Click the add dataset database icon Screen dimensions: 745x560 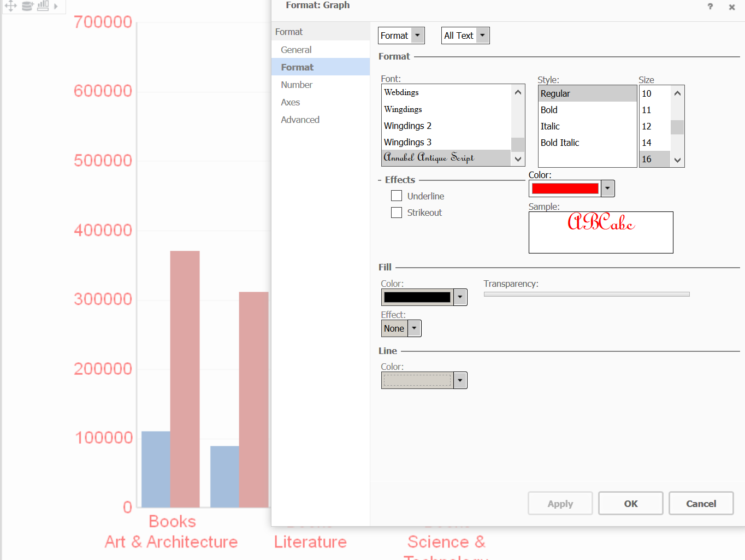coord(27,6)
